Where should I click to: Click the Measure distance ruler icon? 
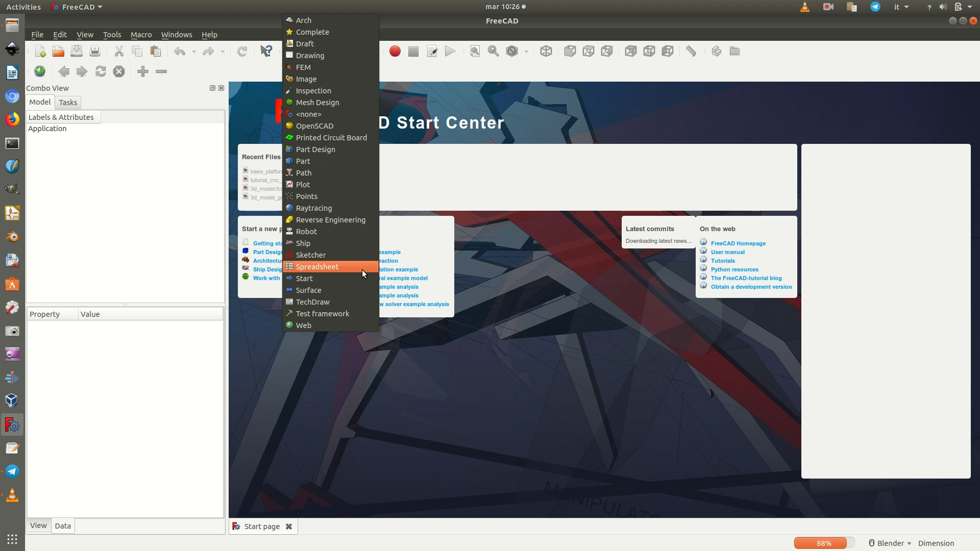[x=691, y=51]
